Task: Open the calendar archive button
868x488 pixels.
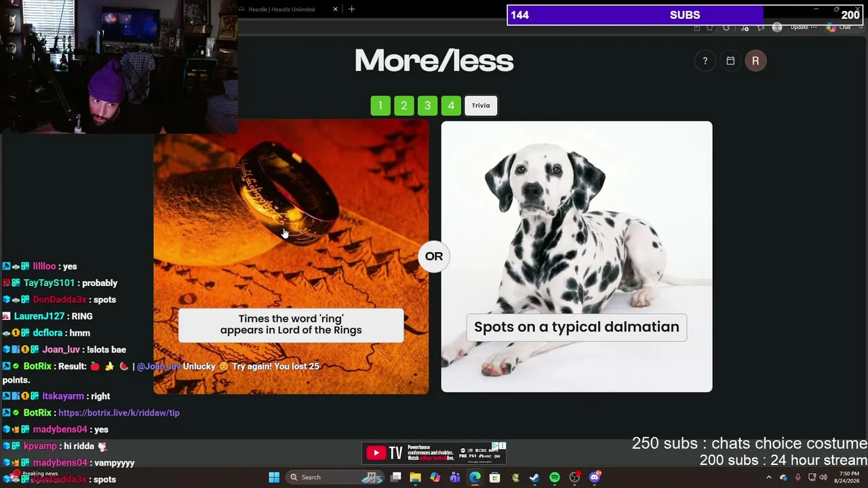Action: pos(730,61)
